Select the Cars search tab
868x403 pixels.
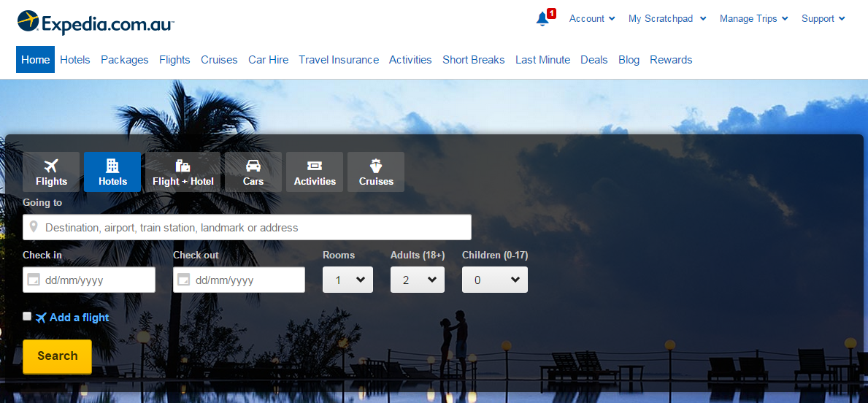click(x=253, y=172)
